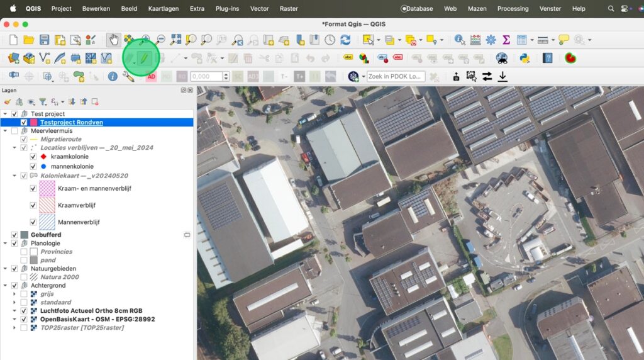Open the Processing menu

(x=513, y=9)
